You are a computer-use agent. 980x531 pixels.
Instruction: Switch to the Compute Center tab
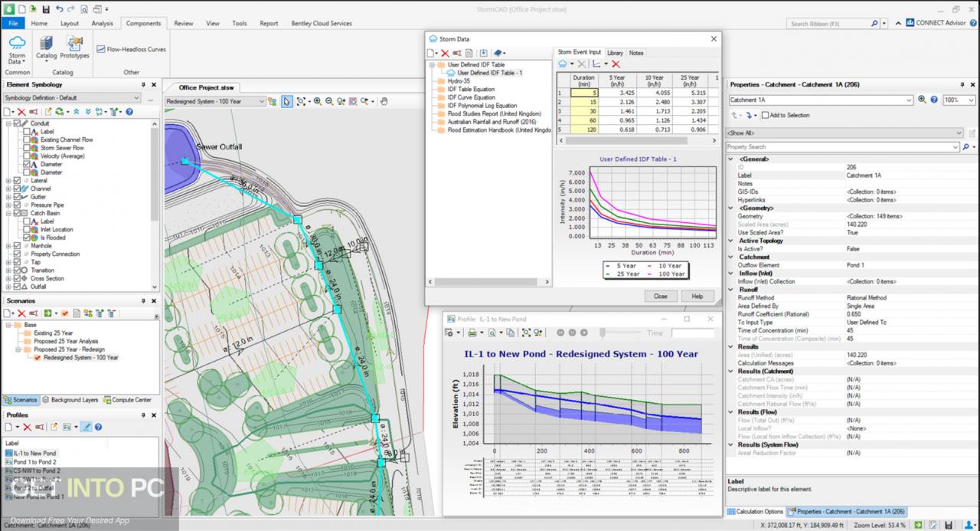(x=126, y=400)
